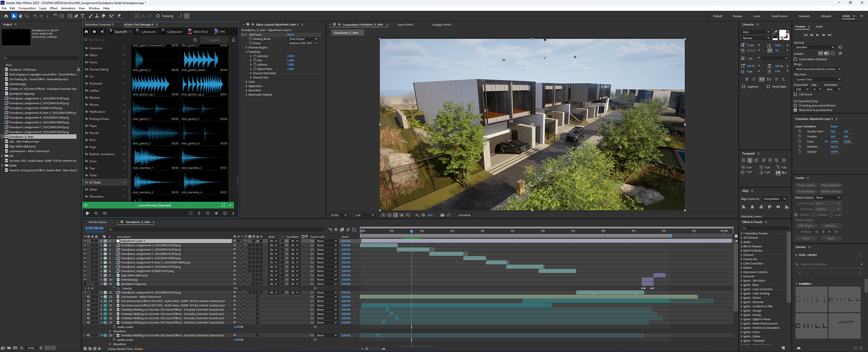Switch to the Libraries workspace

[826, 16]
